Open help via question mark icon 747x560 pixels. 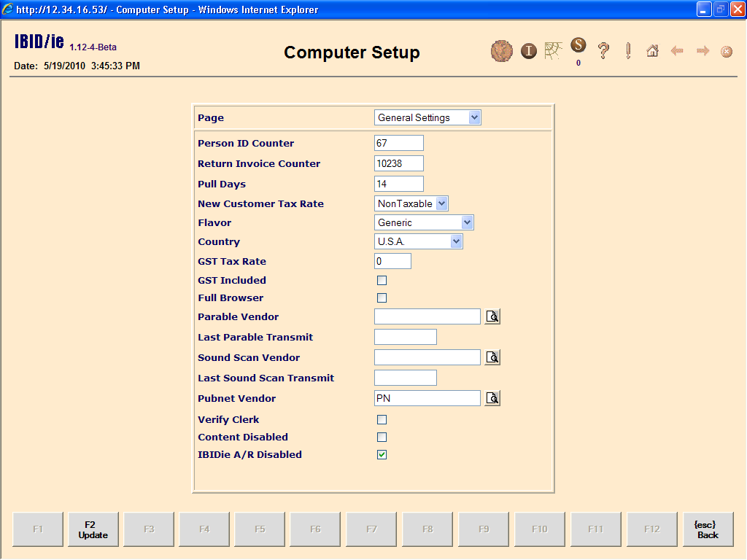click(x=603, y=51)
